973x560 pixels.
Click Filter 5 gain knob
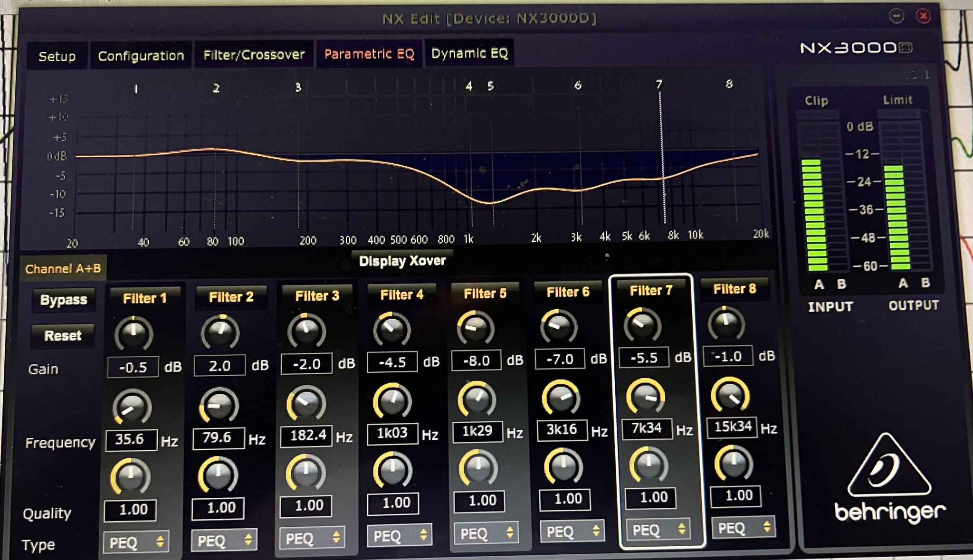[x=476, y=328]
